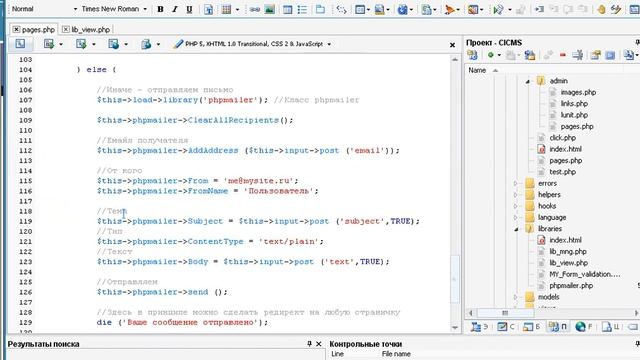Click 'me@mysite.ru' string on line 115
Image resolution: width=640 pixels, height=360 pixels.
(258, 181)
